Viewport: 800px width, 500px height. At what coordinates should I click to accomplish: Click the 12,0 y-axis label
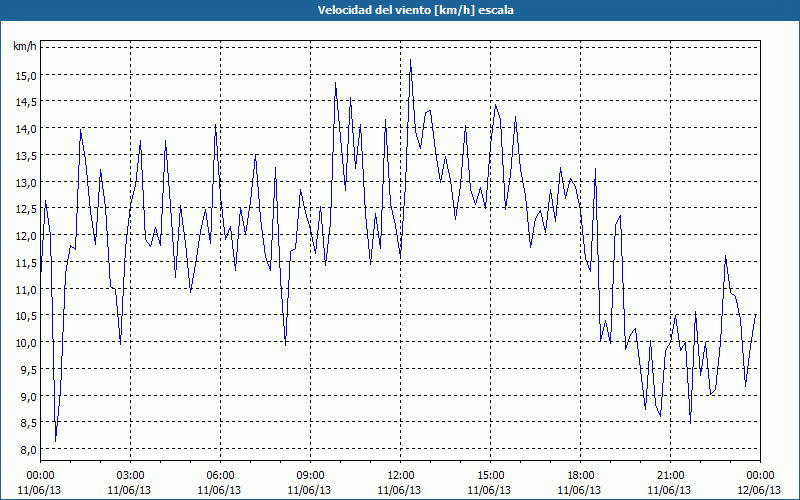point(27,236)
